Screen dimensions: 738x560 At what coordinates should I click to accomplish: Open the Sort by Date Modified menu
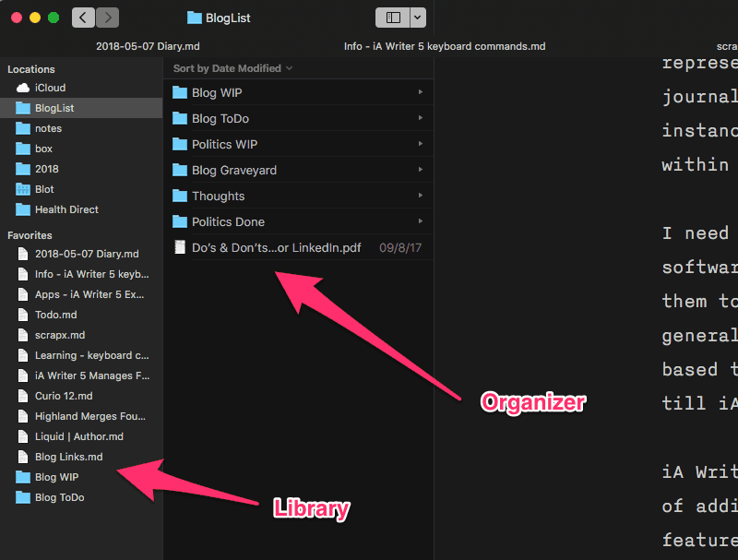(x=233, y=68)
